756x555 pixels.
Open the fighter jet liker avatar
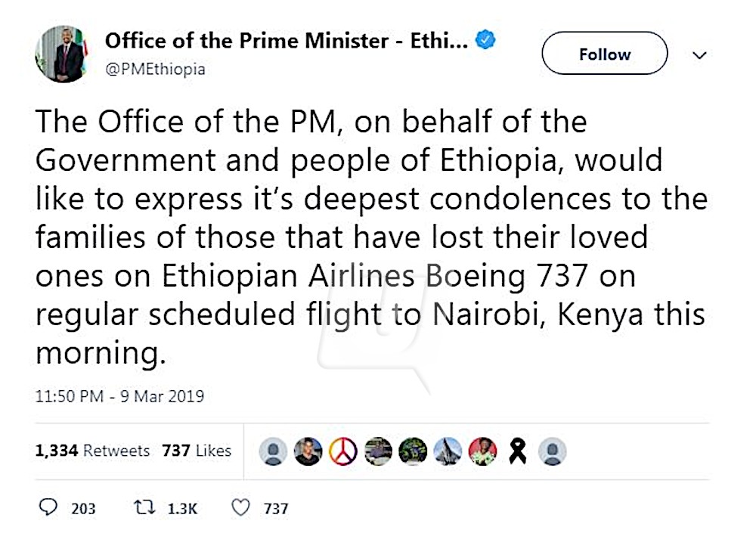click(448, 451)
